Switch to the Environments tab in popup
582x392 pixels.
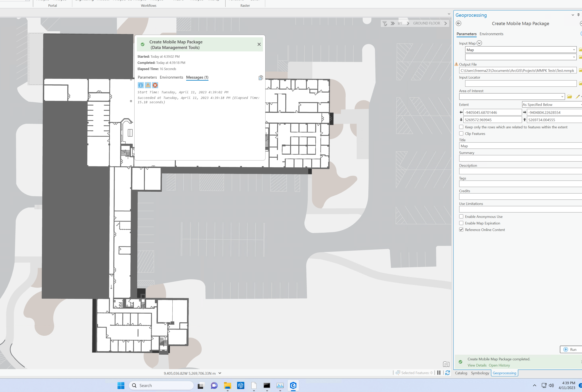pos(171,77)
